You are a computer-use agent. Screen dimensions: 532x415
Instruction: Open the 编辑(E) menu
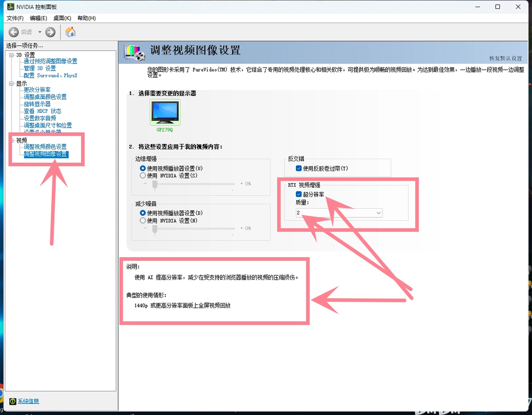(38, 18)
